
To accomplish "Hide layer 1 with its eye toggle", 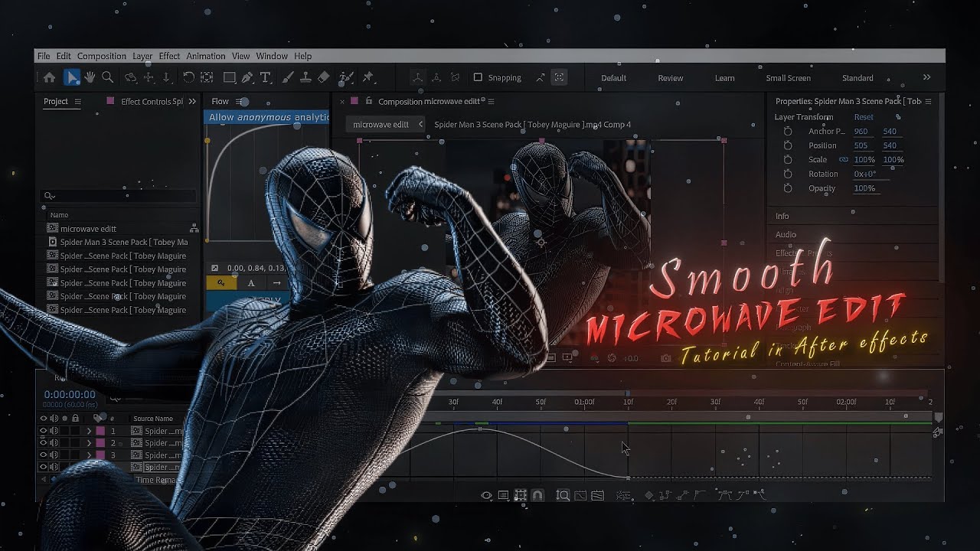I will pos(44,431).
